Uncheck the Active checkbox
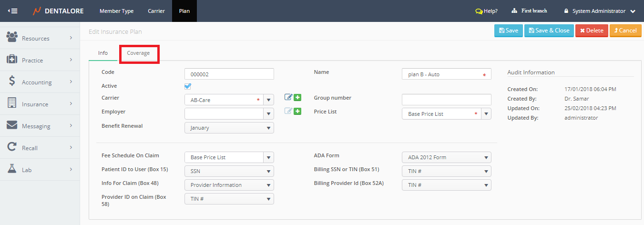Image resolution: width=644 pixels, height=225 pixels. point(188,86)
